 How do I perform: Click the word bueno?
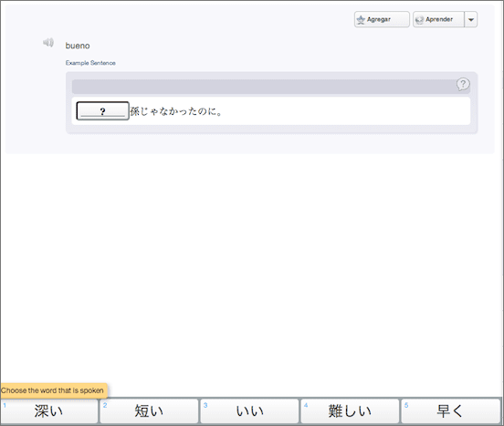pos(78,46)
